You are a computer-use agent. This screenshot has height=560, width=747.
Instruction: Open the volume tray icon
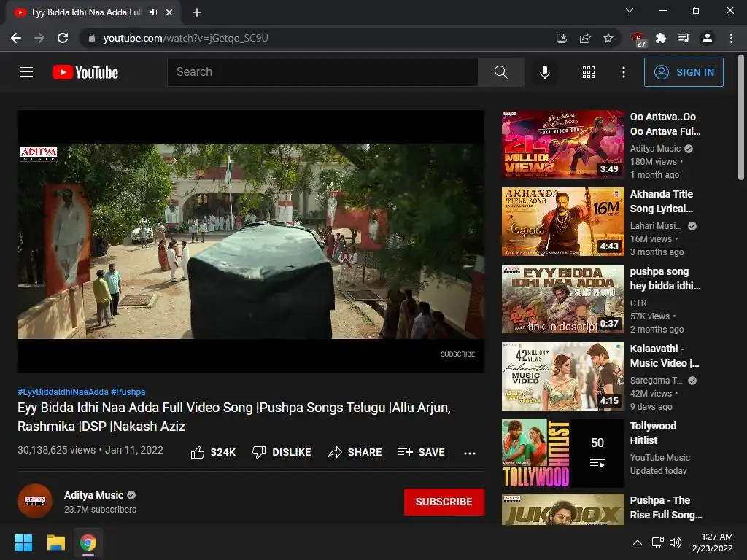[676, 542]
